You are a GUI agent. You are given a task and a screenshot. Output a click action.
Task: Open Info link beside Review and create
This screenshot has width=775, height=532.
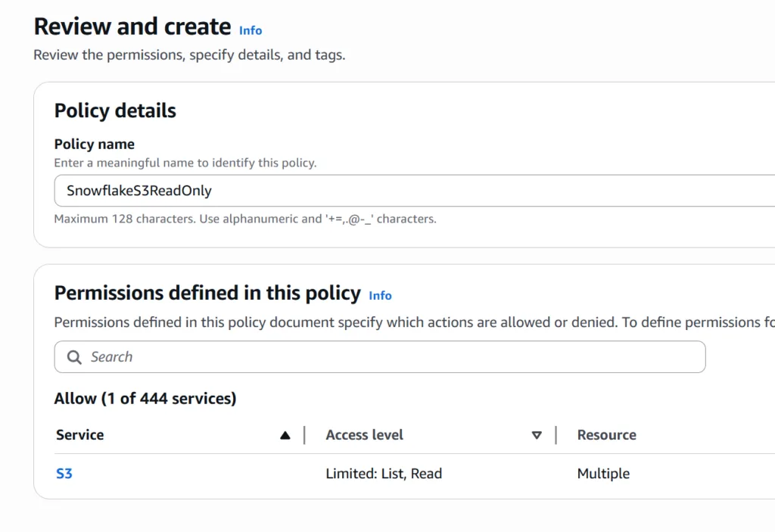pos(250,31)
